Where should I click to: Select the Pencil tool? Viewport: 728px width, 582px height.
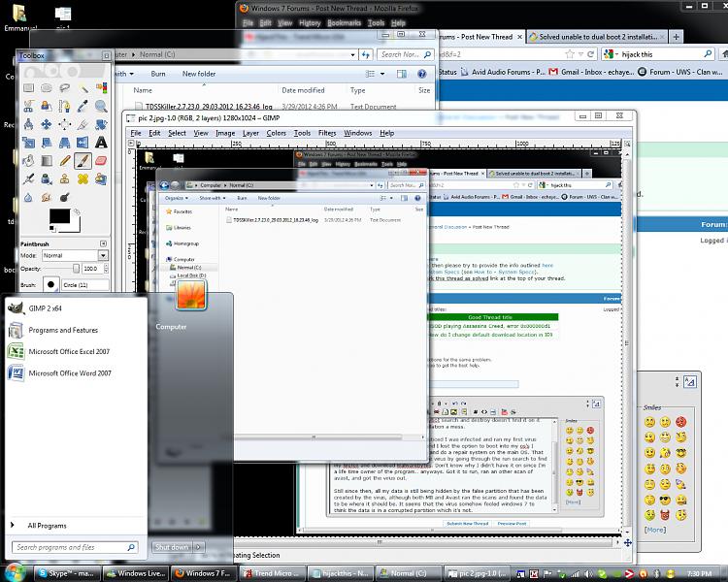pos(64,161)
